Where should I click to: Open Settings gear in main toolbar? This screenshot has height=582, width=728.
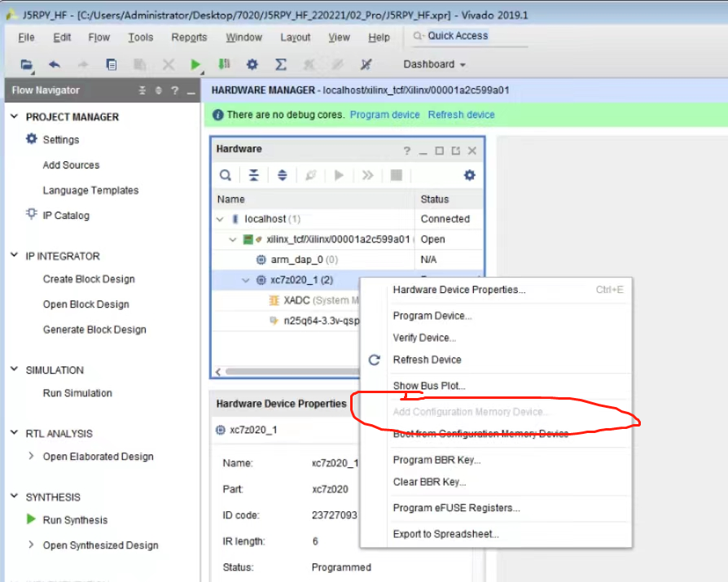[x=252, y=64]
